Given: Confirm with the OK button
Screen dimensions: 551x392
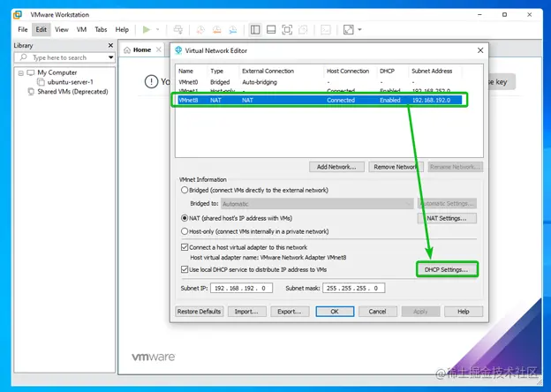Looking at the screenshot, I should 335,312.
